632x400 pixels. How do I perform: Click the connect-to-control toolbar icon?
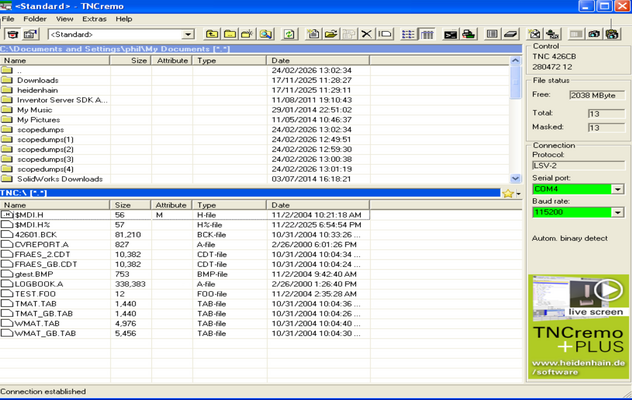(x=13, y=34)
